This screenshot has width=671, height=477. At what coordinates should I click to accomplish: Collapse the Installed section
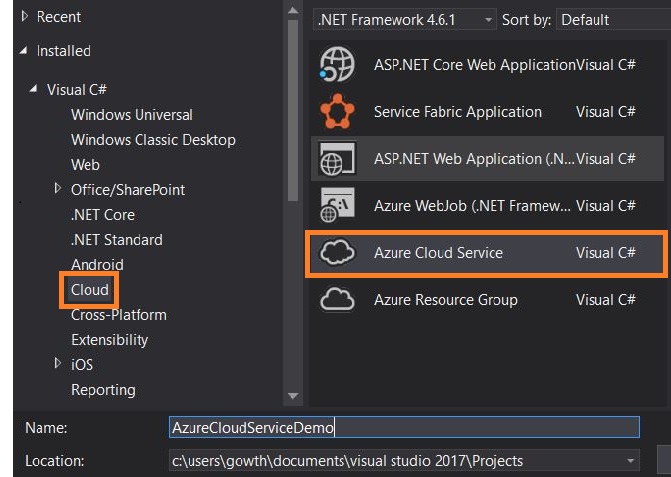coord(23,51)
